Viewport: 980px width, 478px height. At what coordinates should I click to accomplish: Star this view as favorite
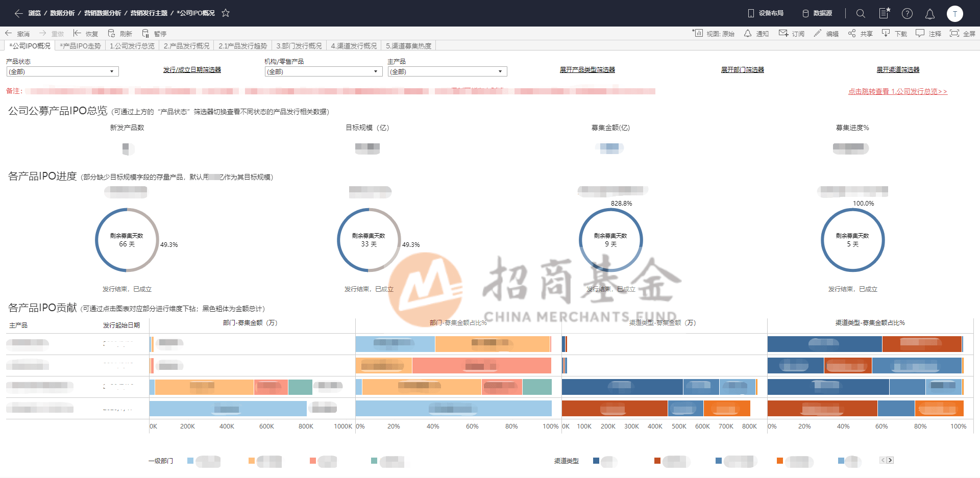226,13
